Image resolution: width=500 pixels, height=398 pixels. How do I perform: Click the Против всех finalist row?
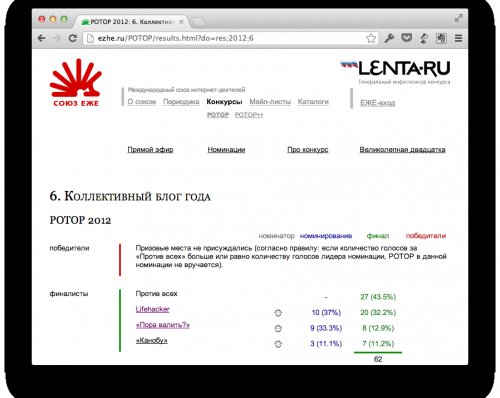pos(156,294)
